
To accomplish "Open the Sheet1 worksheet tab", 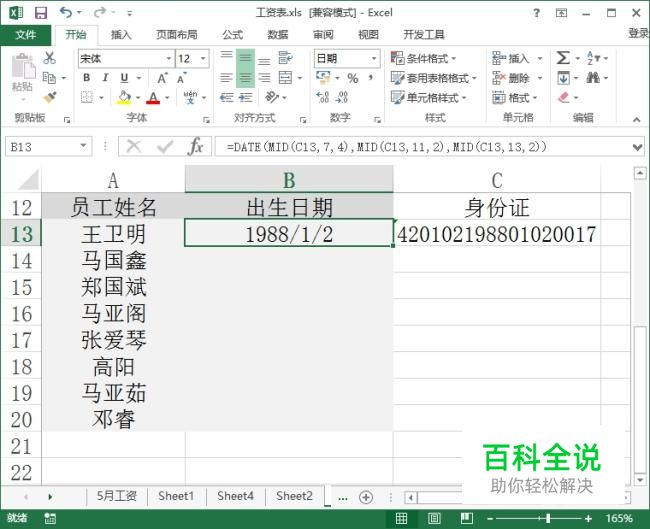I will click(x=176, y=496).
